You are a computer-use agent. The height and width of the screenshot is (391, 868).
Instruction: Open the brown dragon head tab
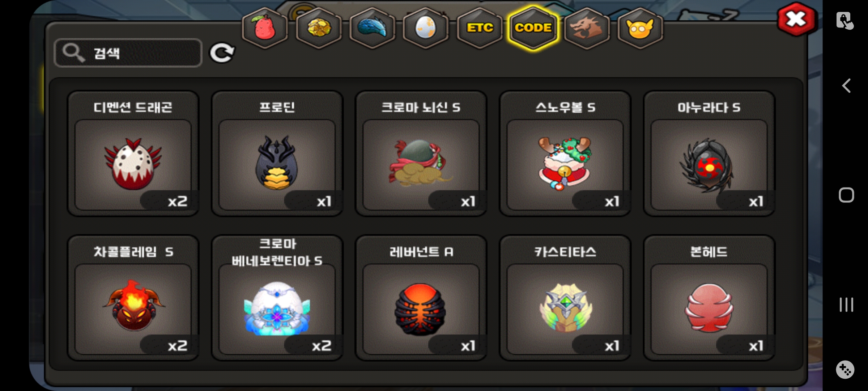[587, 28]
